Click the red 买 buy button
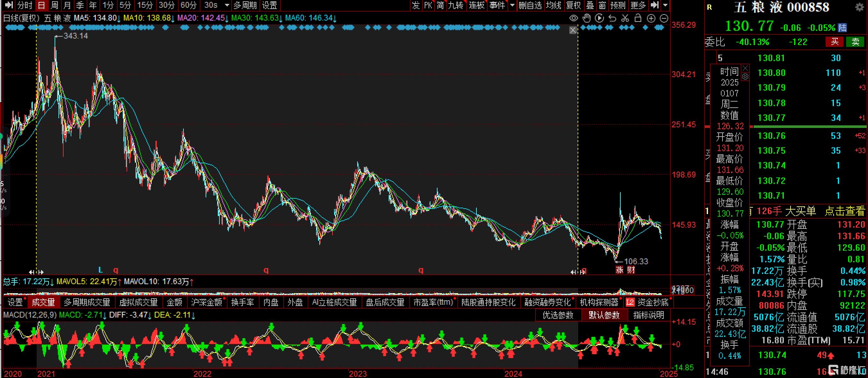Viewport: 868px width, 378px height. pos(834,42)
